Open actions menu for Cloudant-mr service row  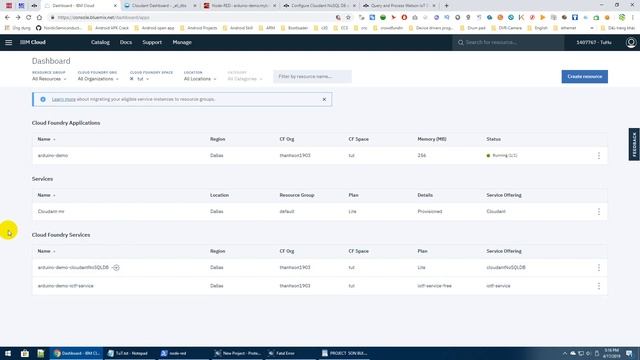click(599, 211)
